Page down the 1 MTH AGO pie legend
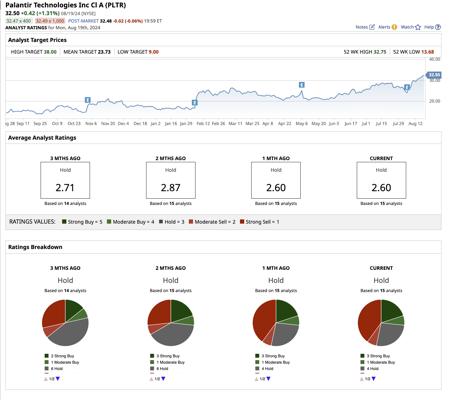This screenshot has height=400, width=451. 269,379
